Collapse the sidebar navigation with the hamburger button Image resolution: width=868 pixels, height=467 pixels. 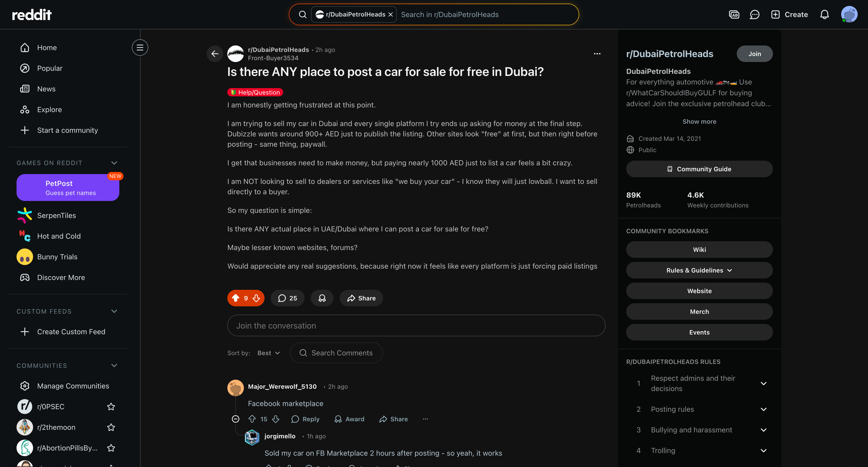(140, 48)
